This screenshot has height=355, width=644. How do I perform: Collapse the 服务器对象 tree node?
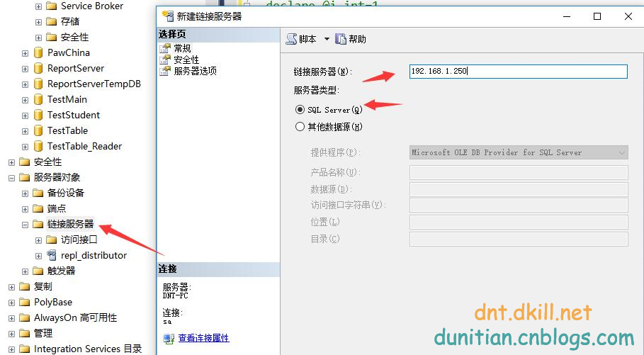point(11,179)
